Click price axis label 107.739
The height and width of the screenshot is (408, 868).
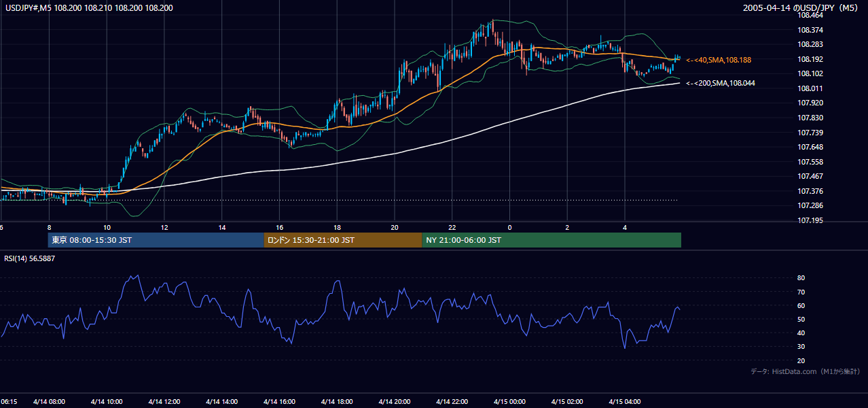pyautogui.click(x=811, y=133)
